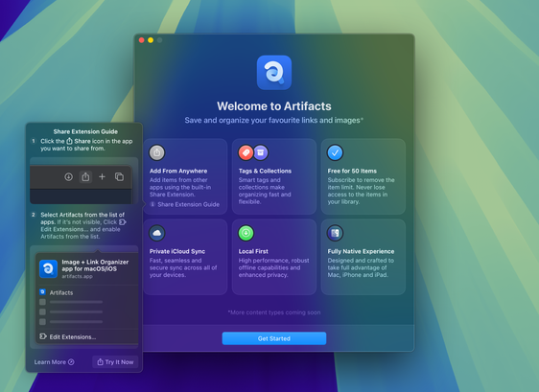The image size is (539, 392).
Task: Click the Add From Anywhere share icon
Action: point(156,152)
